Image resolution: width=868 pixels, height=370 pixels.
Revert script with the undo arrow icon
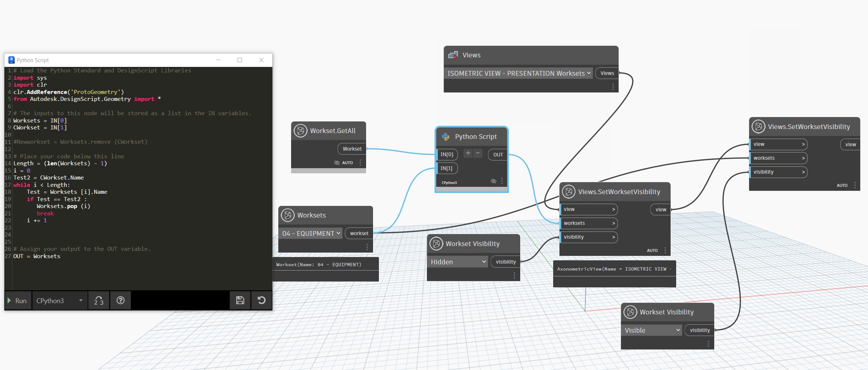(x=261, y=301)
